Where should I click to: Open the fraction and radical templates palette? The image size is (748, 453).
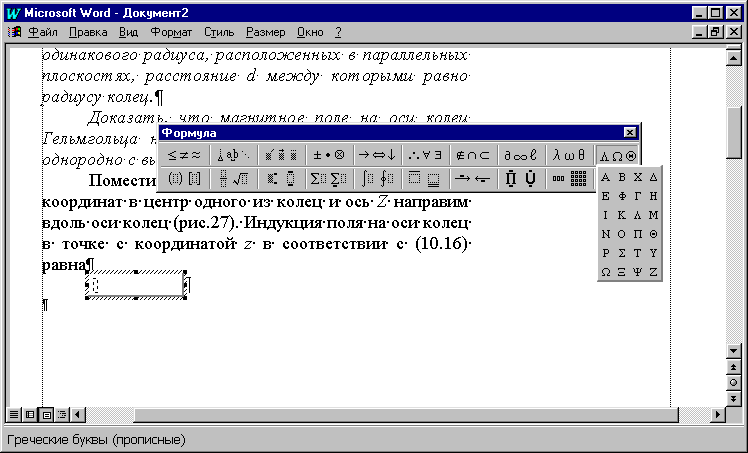tap(233, 179)
